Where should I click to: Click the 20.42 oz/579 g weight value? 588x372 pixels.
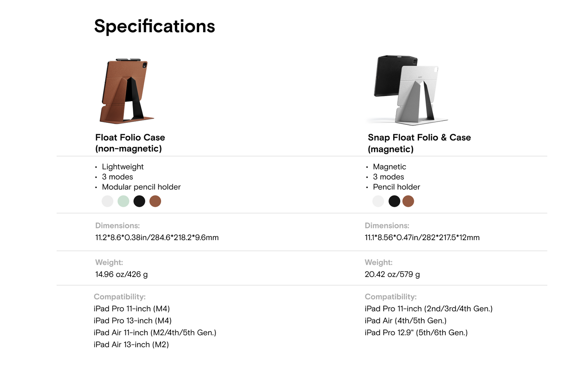[x=392, y=274]
